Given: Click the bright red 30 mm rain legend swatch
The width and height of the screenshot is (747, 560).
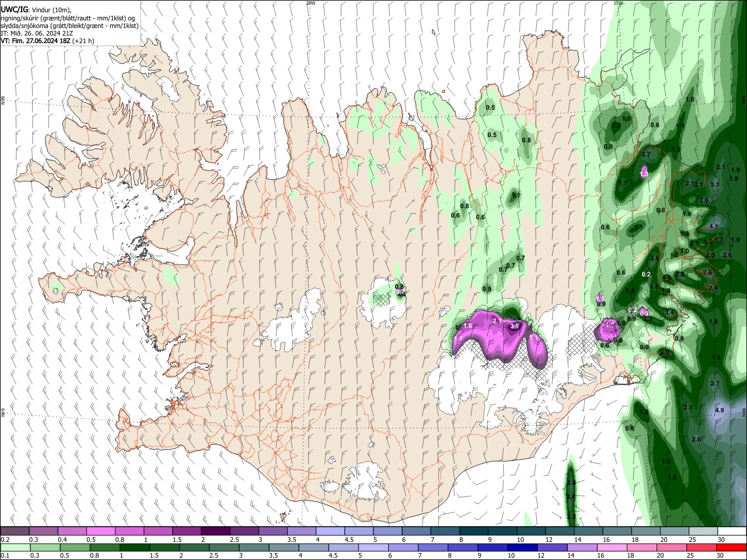Looking at the screenshot, I should pos(732,547).
